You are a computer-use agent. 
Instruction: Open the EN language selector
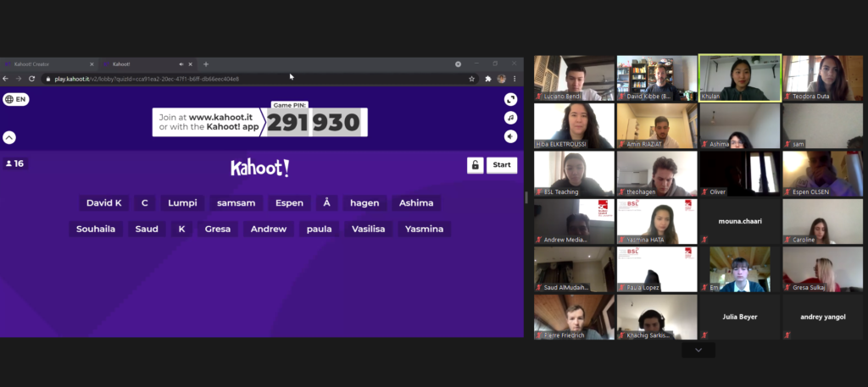[16, 99]
